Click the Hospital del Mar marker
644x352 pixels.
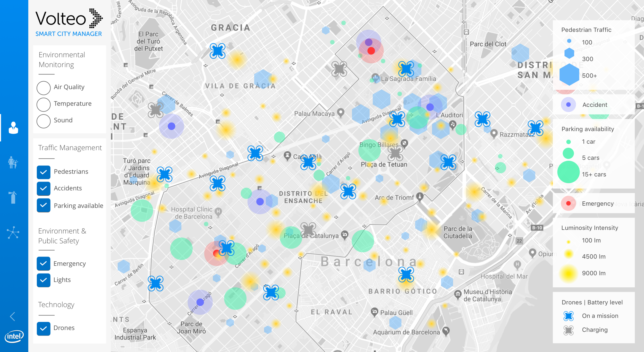click(517, 264)
